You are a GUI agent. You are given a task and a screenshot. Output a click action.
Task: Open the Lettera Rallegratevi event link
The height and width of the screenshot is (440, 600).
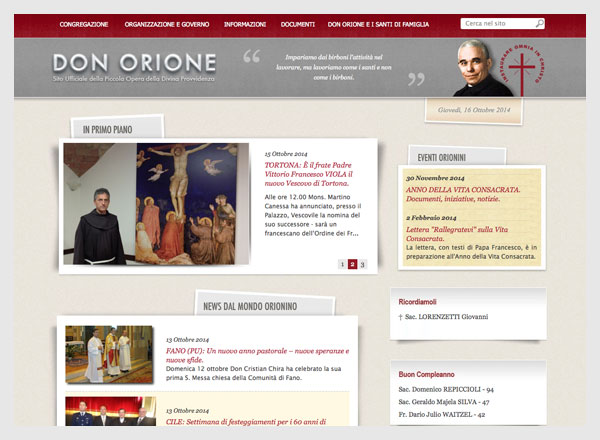[x=457, y=234]
